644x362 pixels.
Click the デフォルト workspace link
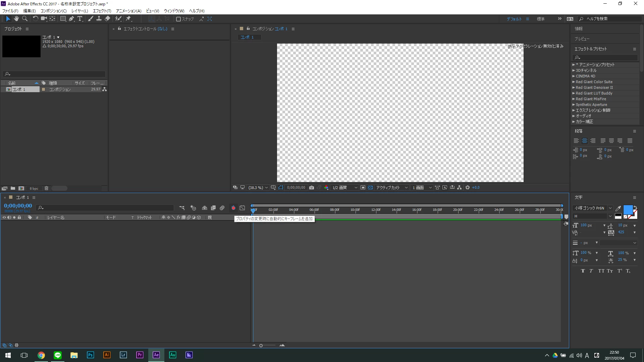[514, 19]
